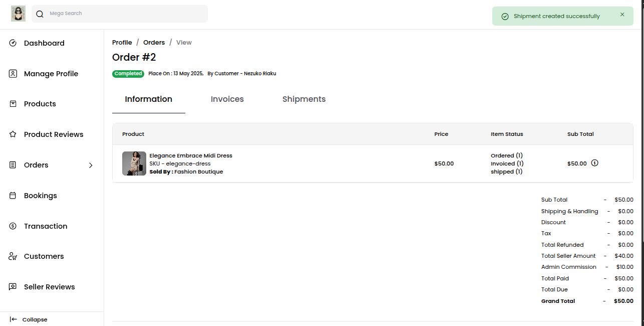Dismiss the shipment created notification
Viewport: 644px width, 326px height.
pyautogui.click(x=622, y=15)
